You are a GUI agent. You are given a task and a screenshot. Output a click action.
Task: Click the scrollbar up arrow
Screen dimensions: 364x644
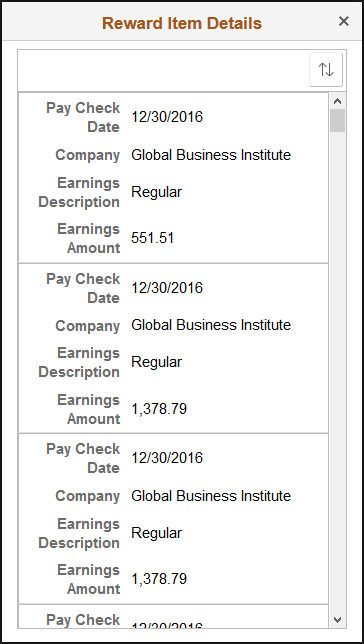point(338,101)
